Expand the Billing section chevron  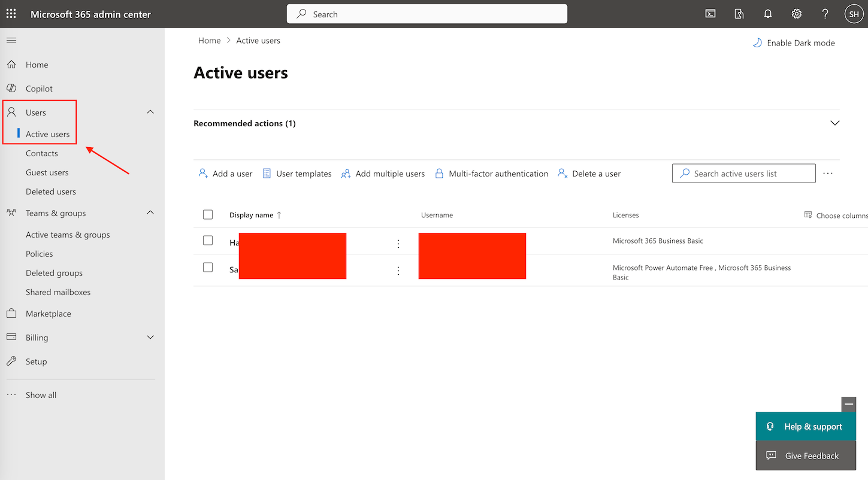[x=150, y=337]
